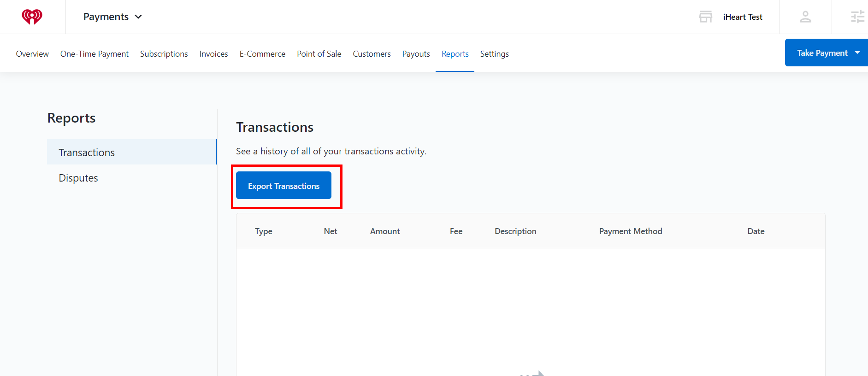Select the iHeart Test account name
The width and height of the screenshot is (868, 376).
pyautogui.click(x=743, y=17)
